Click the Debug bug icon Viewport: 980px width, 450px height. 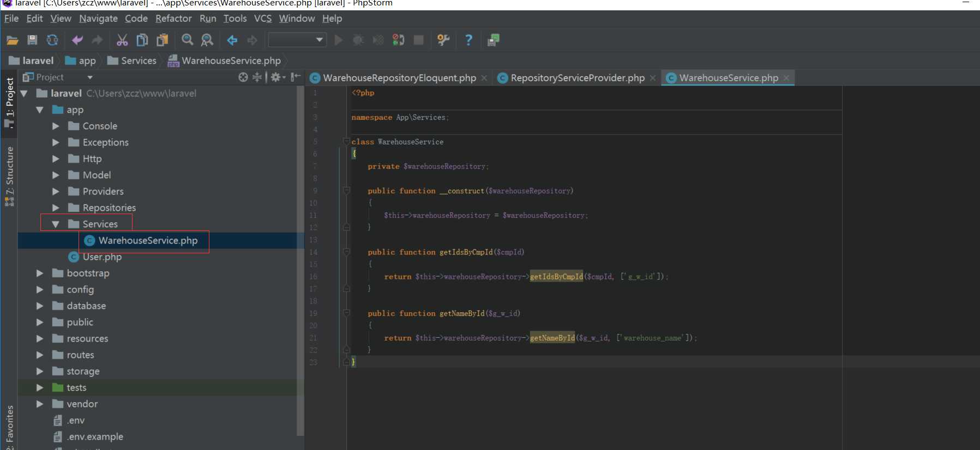pyautogui.click(x=358, y=40)
